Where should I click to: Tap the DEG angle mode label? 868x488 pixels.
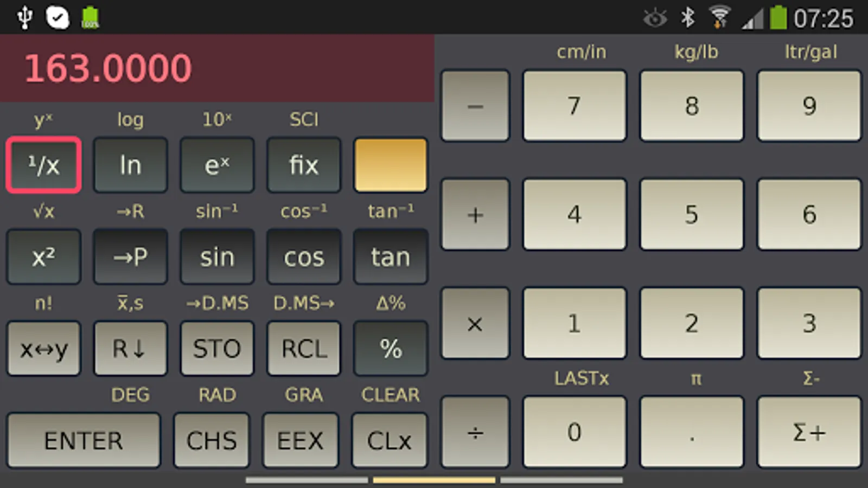pos(130,395)
